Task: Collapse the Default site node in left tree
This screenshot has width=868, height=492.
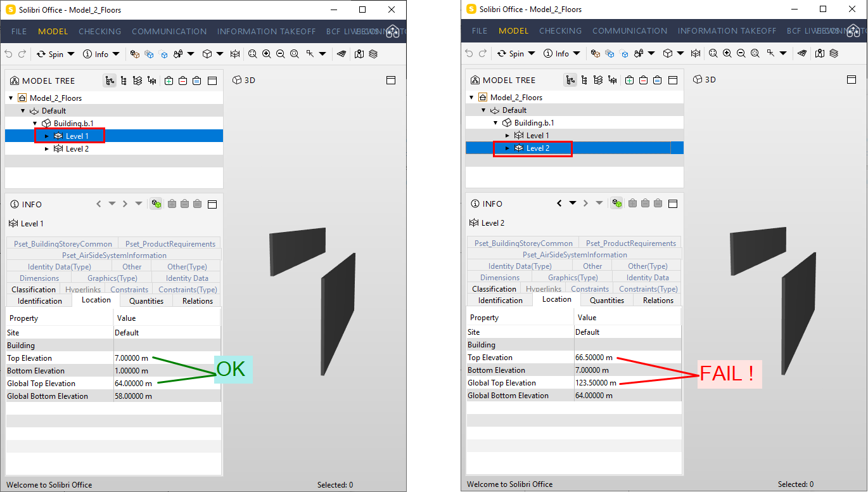Action: (x=23, y=111)
